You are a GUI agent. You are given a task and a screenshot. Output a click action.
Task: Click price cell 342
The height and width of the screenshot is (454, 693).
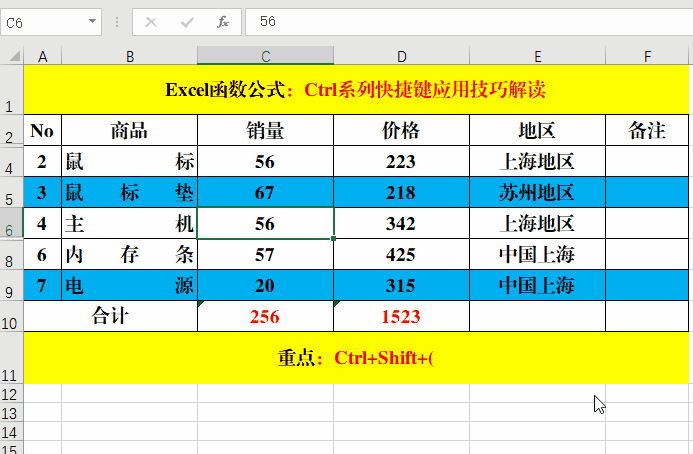pyautogui.click(x=401, y=223)
